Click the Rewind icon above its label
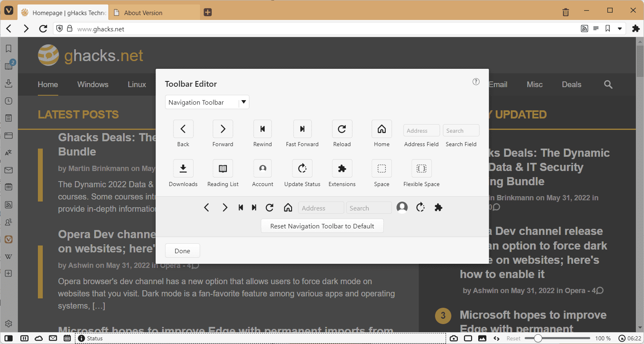 point(262,129)
